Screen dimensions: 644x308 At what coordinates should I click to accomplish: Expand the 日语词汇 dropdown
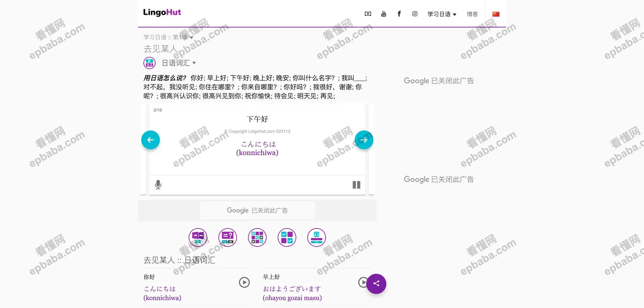coord(179,63)
